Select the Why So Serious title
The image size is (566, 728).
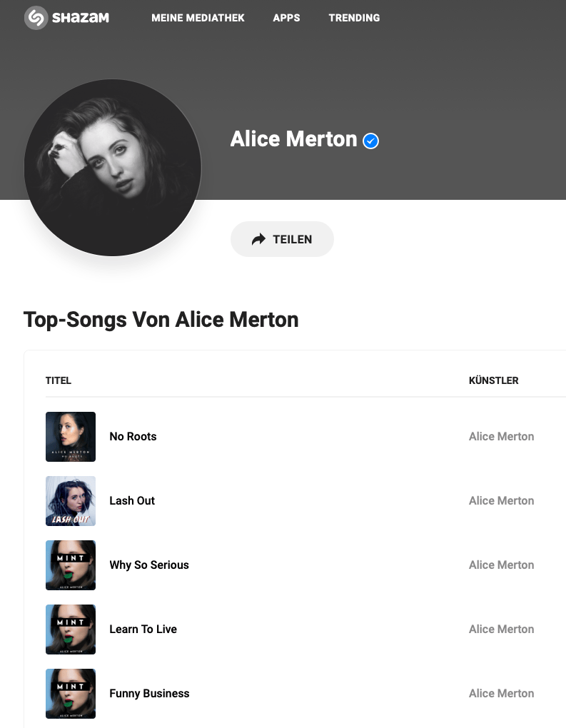[149, 565]
